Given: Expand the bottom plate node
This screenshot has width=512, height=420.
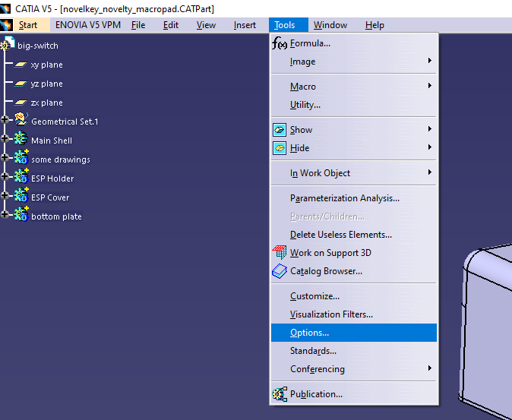Looking at the screenshot, I should tap(5, 214).
